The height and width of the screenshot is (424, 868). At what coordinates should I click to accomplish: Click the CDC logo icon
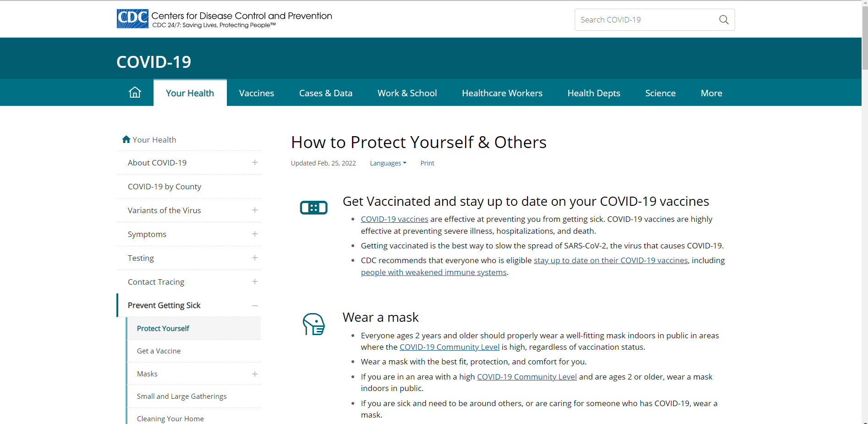132,19
